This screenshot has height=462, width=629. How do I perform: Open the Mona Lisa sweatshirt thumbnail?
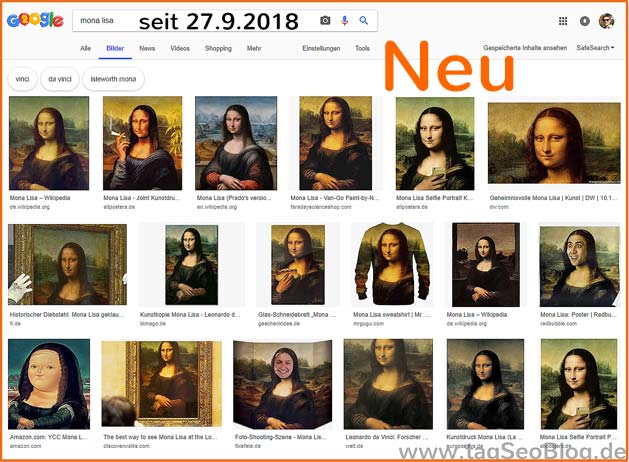pyautogui.click(x=392, y=264)
